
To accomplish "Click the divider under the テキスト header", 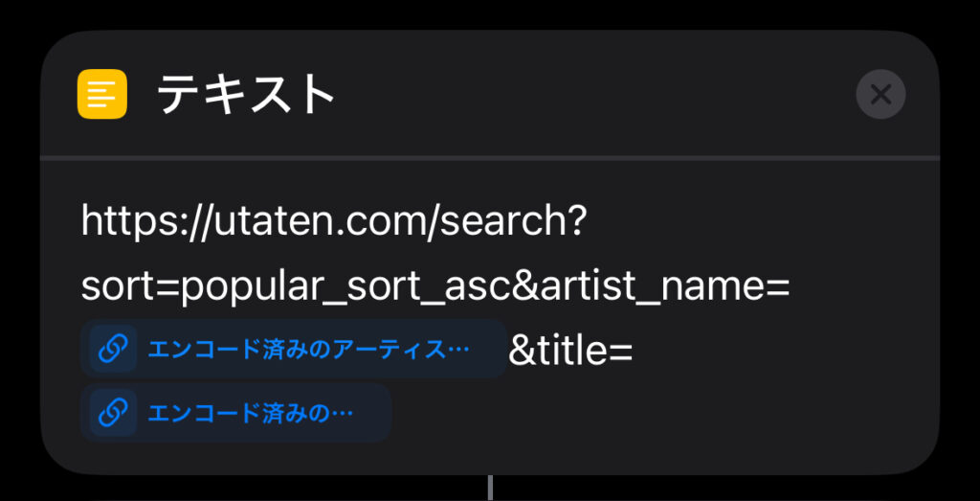I will [490, 158].
